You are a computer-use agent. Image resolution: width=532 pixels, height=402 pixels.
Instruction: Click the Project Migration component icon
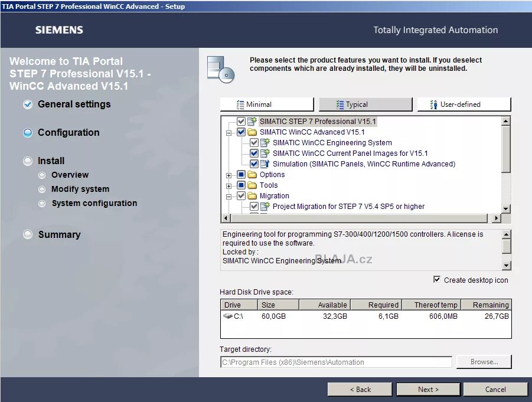pos(265,206)
